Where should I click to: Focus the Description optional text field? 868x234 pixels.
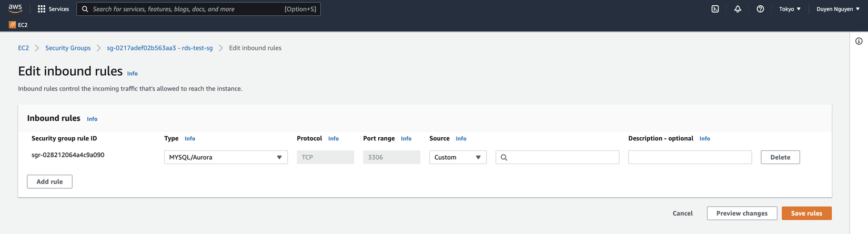690,157
